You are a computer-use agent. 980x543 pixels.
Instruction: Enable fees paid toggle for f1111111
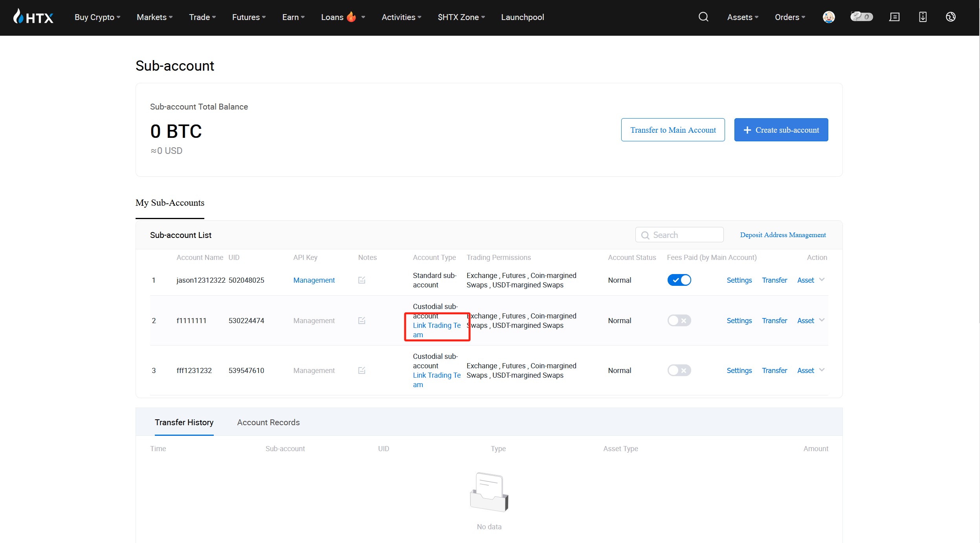679,320
